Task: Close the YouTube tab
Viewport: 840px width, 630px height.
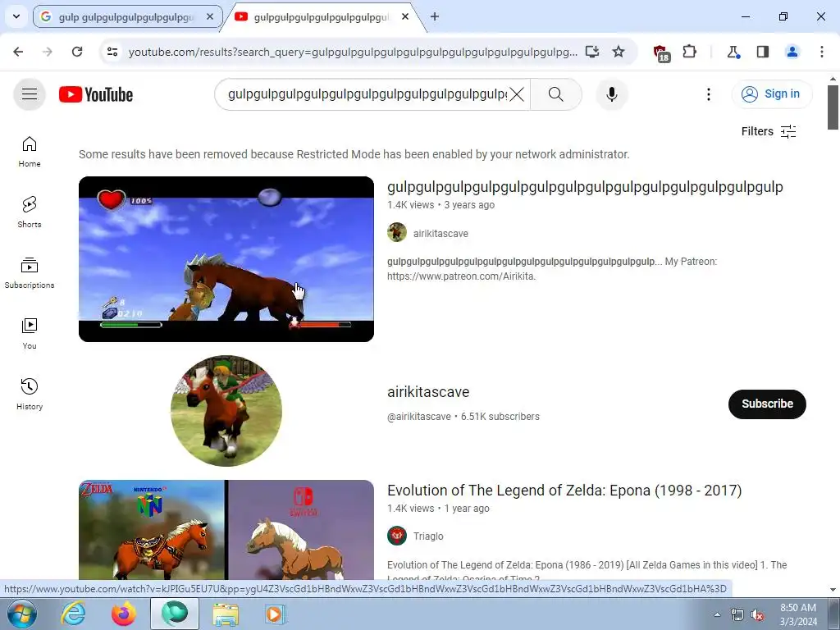Action: click(405, 16)
